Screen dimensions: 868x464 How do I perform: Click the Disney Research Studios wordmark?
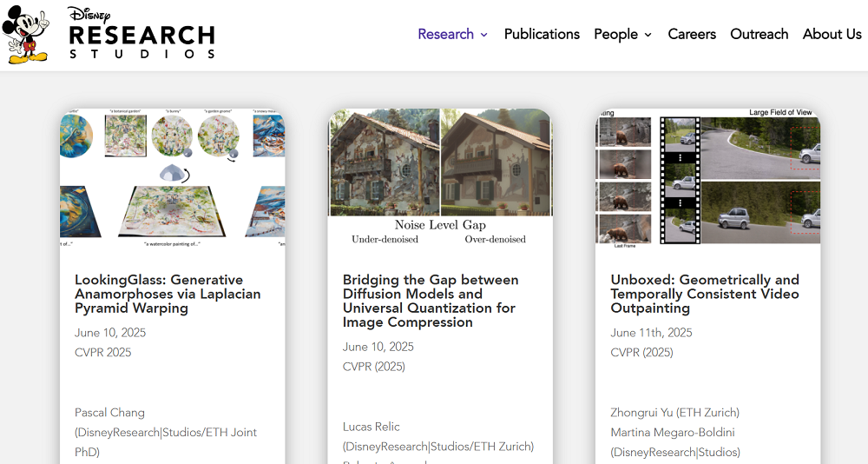pyautogui.click(x=141, y=35)
